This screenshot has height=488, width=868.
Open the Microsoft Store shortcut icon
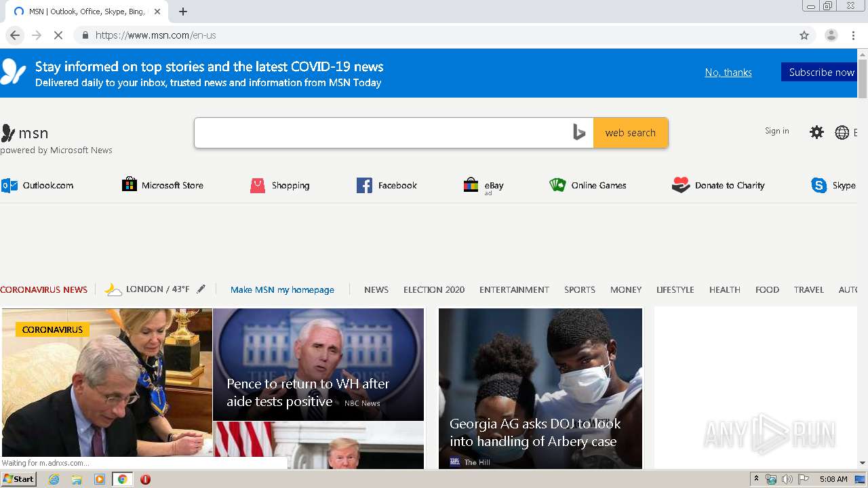tap(130, 184)
